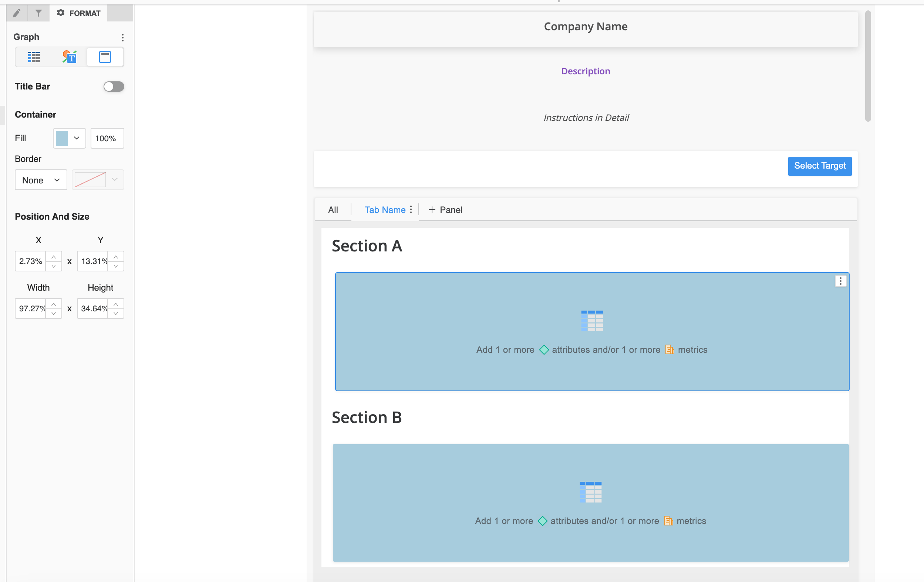Select the grid formatting icon

pyautogui.click(x=34, y=57)
